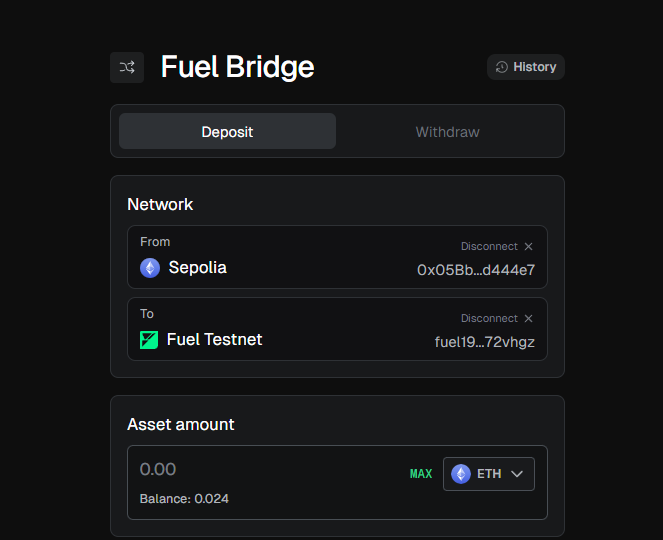663x540 pixels.
Task: Select the Sepolia network name
Action: [x=197, y=268]
